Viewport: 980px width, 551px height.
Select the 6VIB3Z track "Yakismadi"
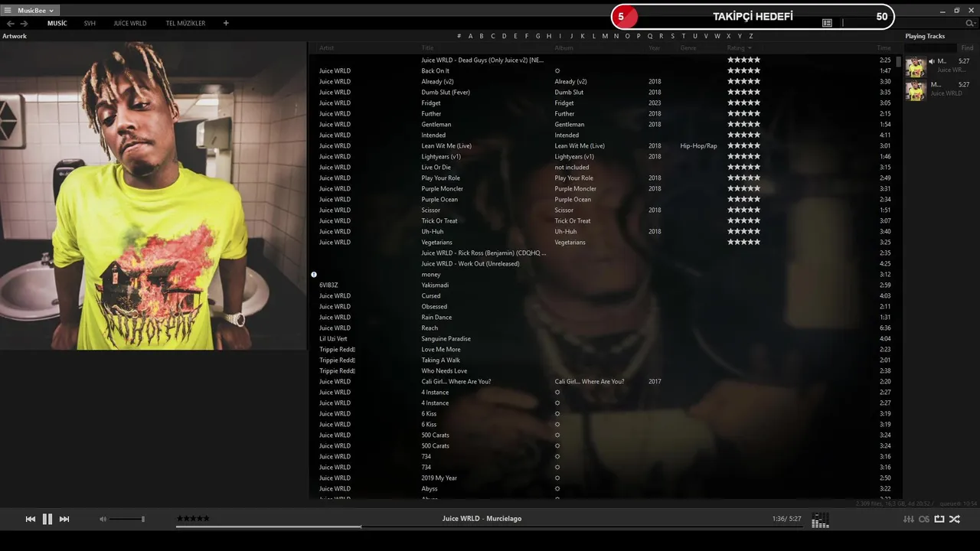click(x=435, y=285)
